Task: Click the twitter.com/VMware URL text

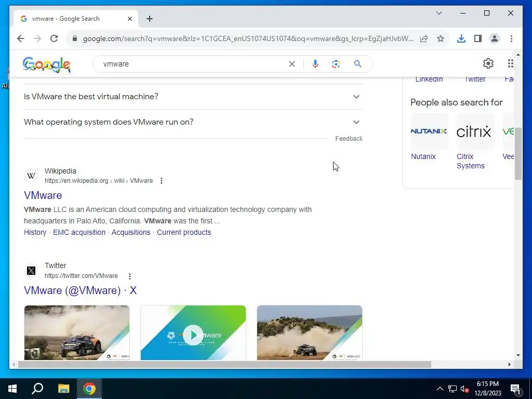Action: coord(81,276)
